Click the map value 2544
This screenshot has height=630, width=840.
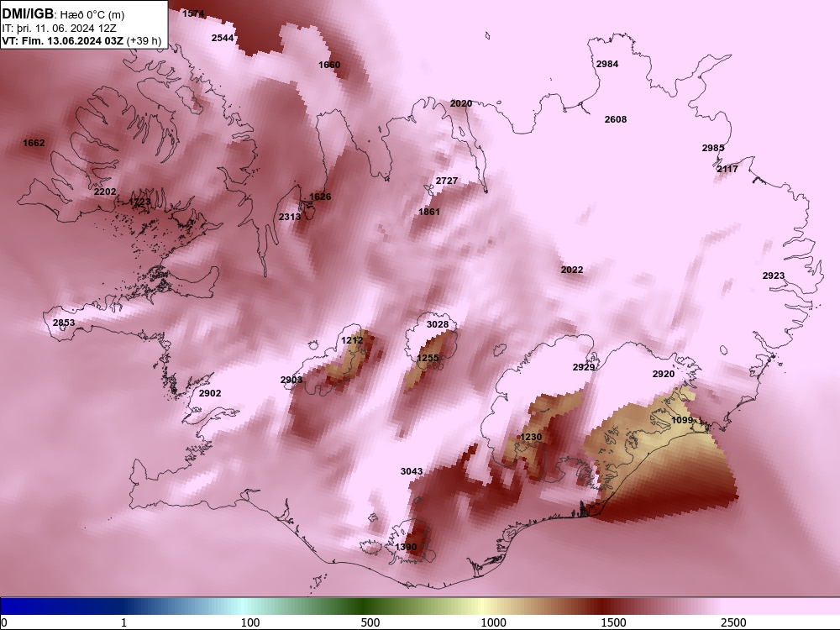pyautogui.click(x=223, y=38)
